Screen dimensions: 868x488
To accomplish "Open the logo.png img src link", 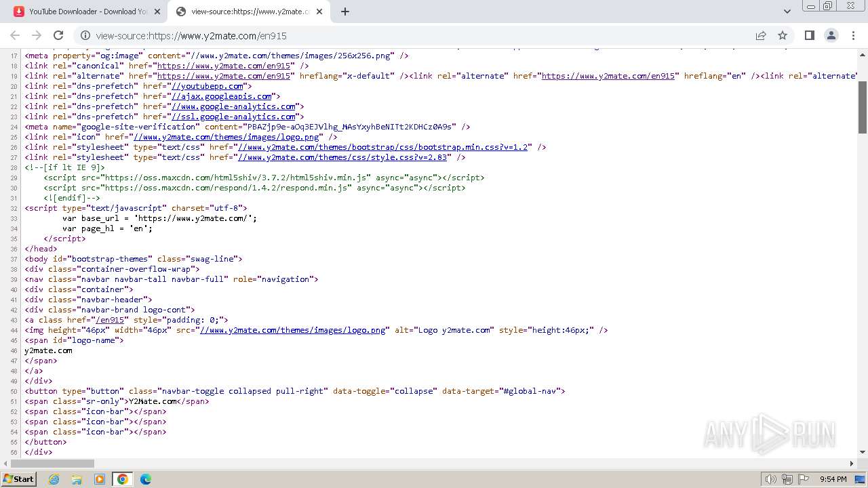I will (293, 330).
